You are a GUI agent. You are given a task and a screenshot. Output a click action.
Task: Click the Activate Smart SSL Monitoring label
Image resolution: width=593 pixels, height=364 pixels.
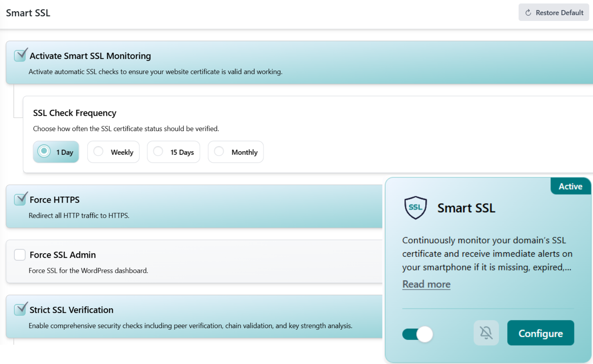[x=90, y=56]
